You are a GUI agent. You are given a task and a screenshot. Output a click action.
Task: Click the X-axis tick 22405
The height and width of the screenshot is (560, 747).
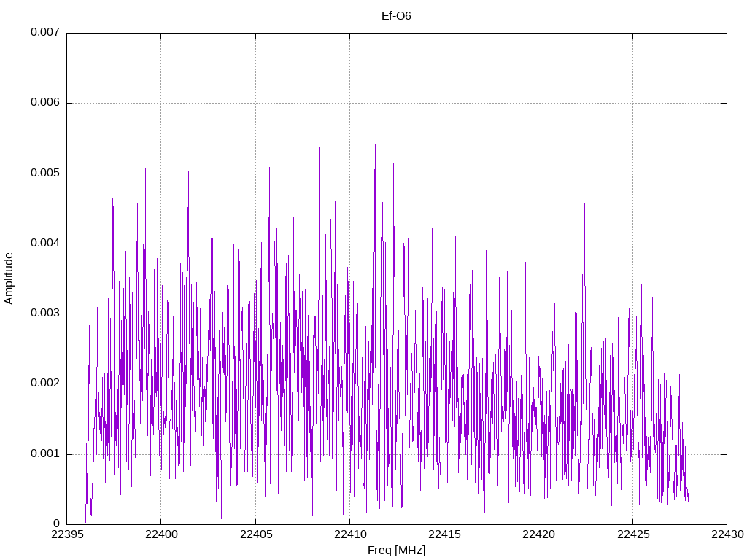click(x=255, y=534)
